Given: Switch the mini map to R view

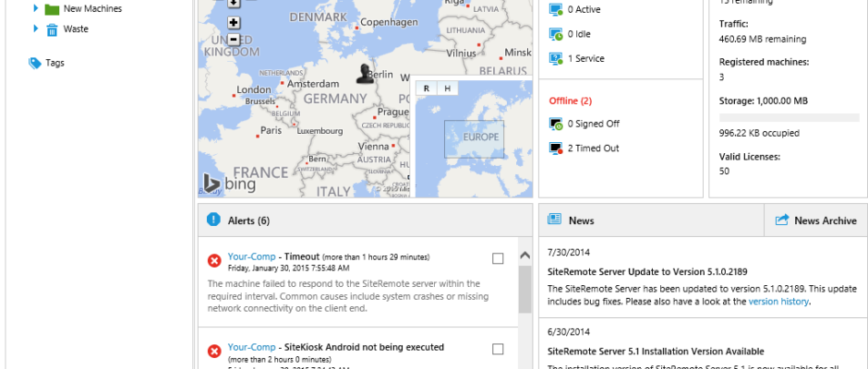Looking at the screenshot, I should [427, 89].
